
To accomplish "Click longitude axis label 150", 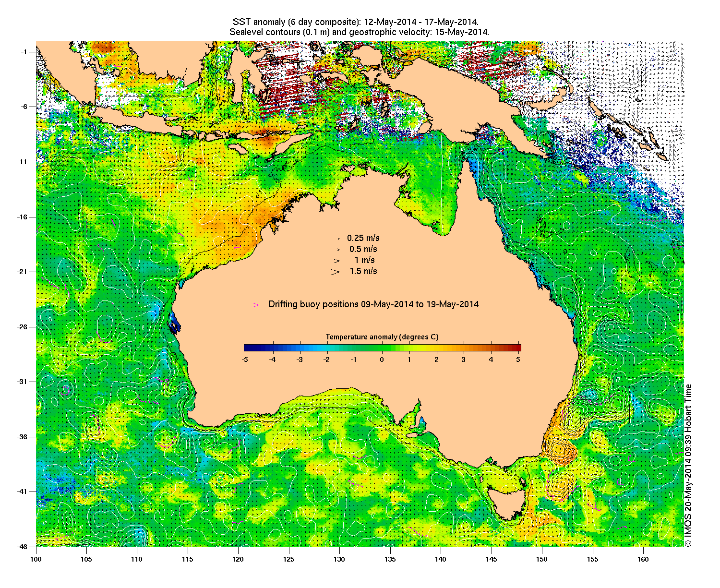I will pyautogui.click(x=542, y=559).
